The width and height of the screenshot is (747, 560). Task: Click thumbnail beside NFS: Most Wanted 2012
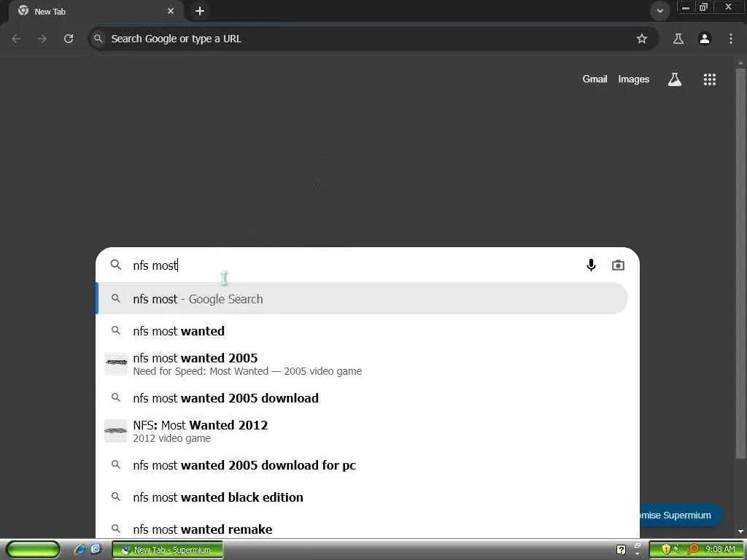116,431
